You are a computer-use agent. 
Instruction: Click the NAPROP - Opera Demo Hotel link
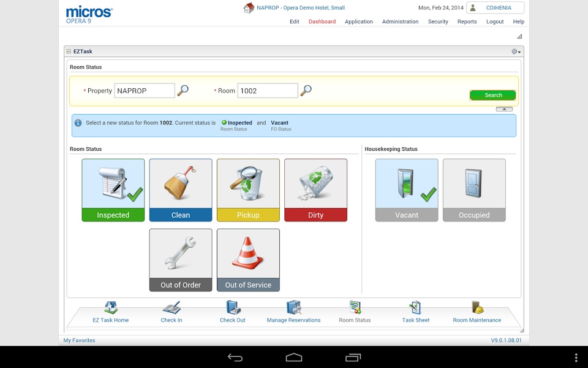tap(301, 7)
